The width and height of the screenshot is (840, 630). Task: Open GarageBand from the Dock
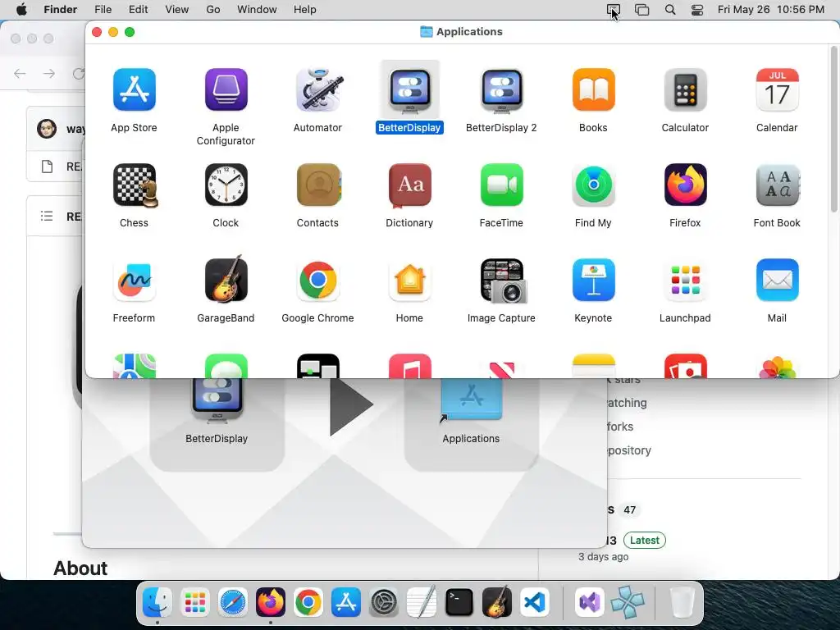tap(497, 602)
